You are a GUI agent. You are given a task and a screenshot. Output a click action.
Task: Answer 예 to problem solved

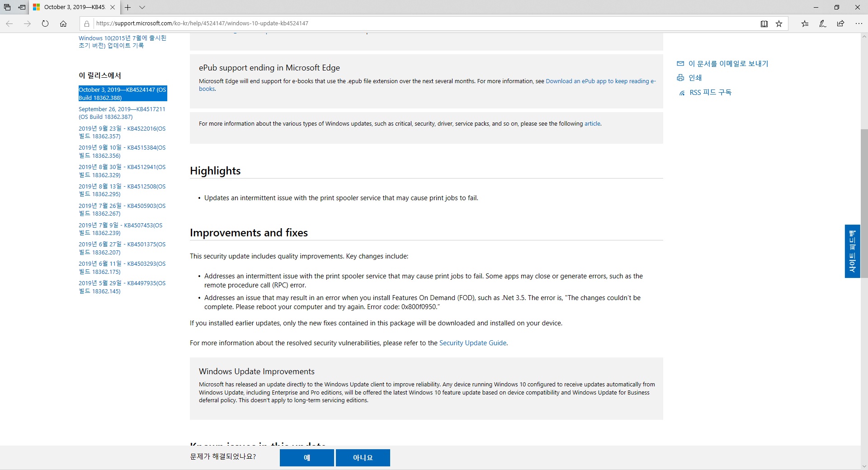[307, 458]
